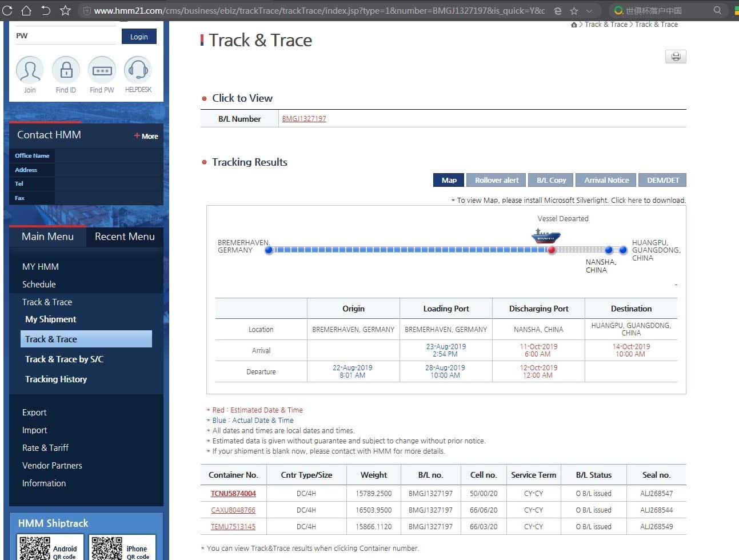Click the Find ID padlock icon

66,70
